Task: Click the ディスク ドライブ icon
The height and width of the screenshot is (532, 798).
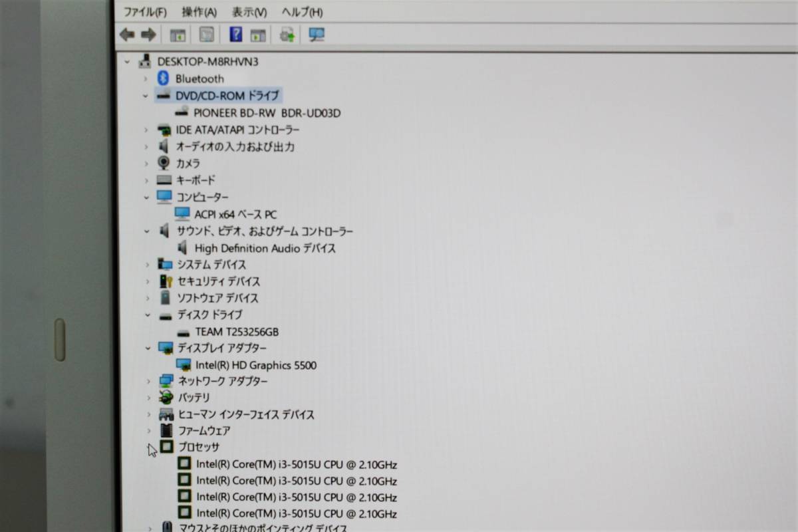Action: 166,315
